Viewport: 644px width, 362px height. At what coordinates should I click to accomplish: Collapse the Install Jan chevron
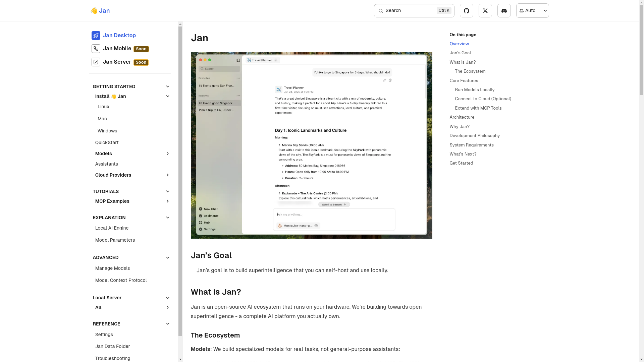pos(167,96)
